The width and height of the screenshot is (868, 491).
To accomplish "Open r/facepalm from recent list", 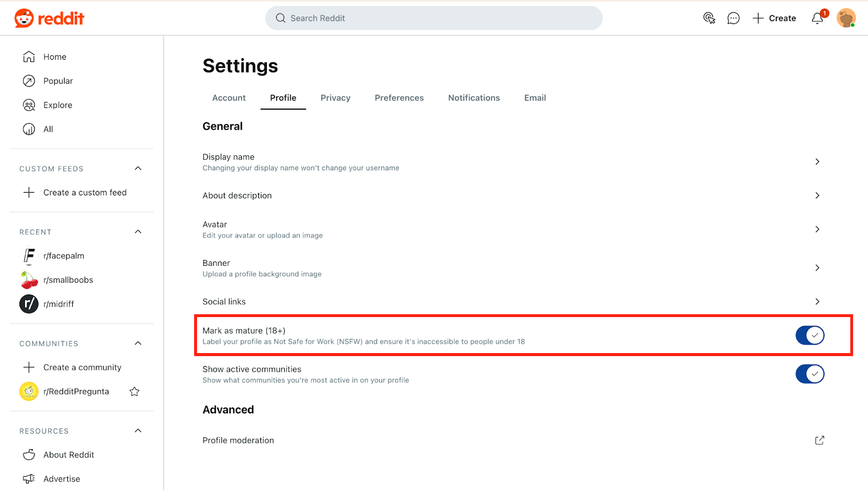I will coord(63,256).
